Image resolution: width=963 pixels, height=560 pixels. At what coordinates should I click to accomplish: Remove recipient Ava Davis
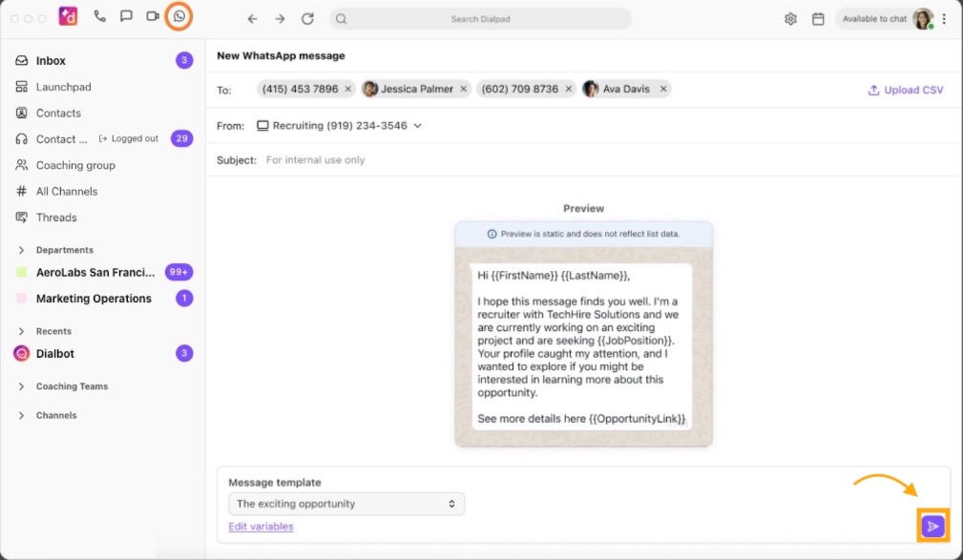tap(663, 89)
